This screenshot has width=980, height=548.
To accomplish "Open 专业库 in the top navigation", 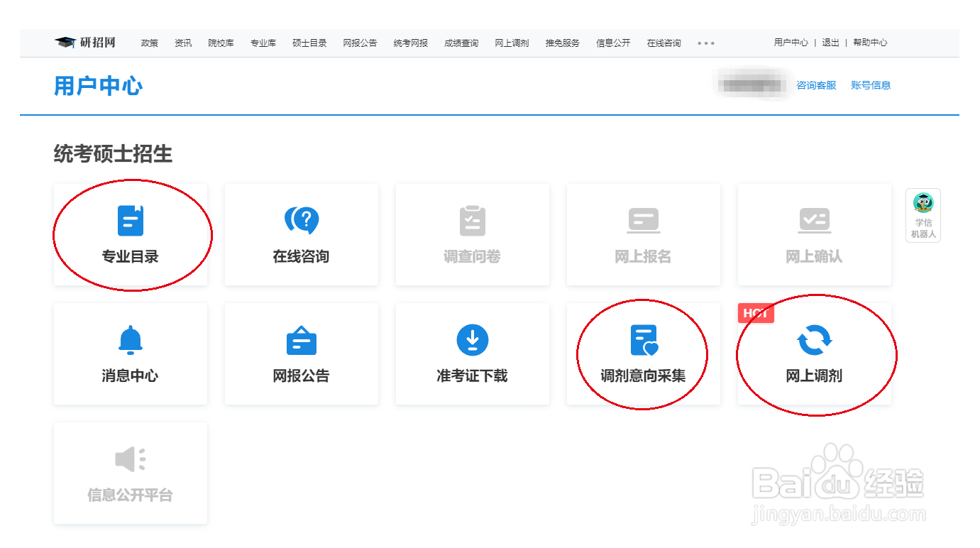I will pyautogui.click(x=263, y=43).
